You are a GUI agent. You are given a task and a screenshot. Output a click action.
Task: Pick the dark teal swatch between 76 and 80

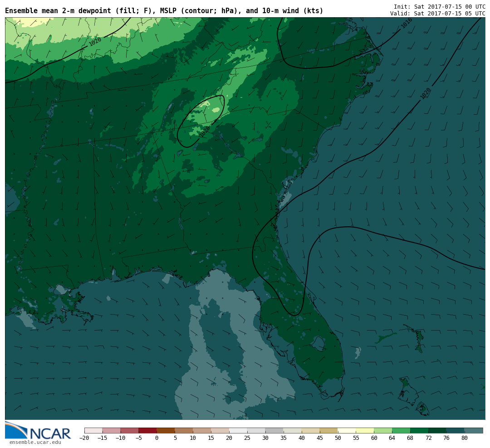point(456,430)
